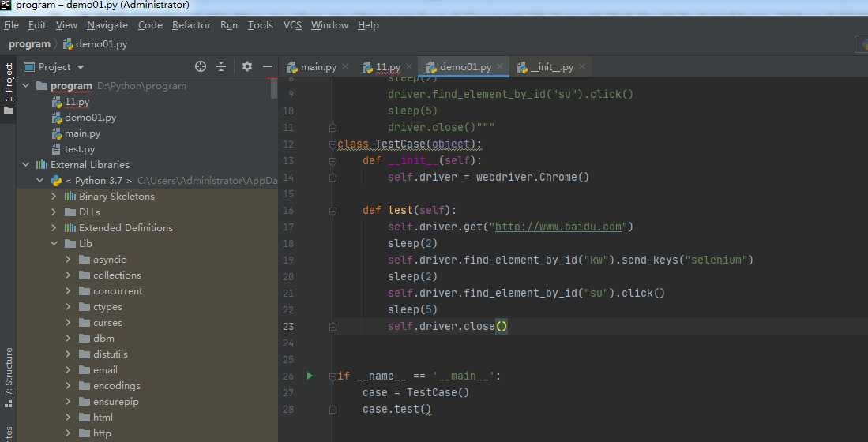
Task: Click the collapse all icon in Project panel
Action: point(221,66)
